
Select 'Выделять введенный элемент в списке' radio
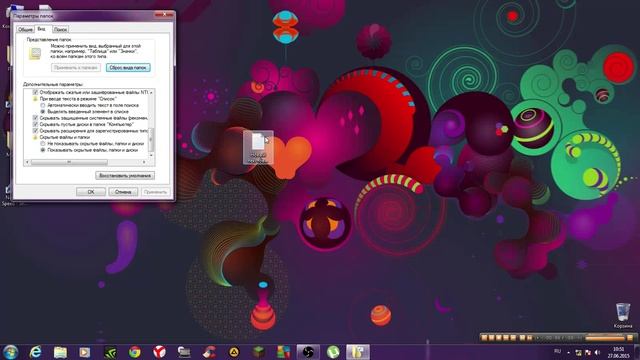click(x=43, y=111)
